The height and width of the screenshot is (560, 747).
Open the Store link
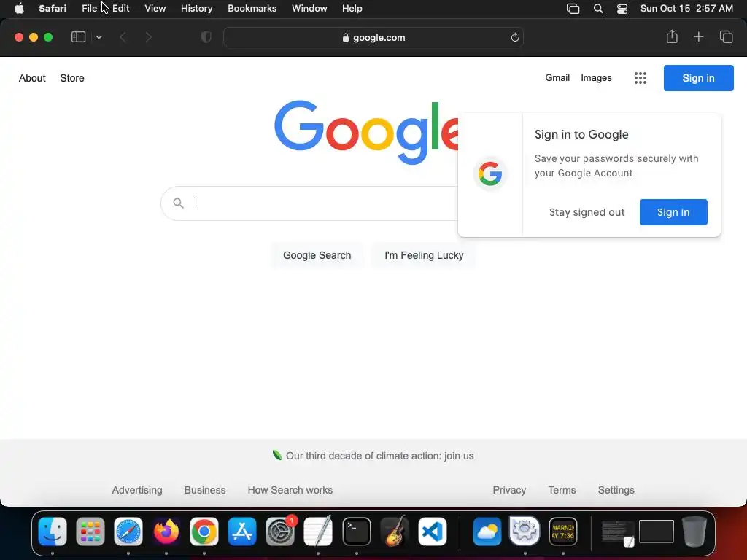[72, 78]
